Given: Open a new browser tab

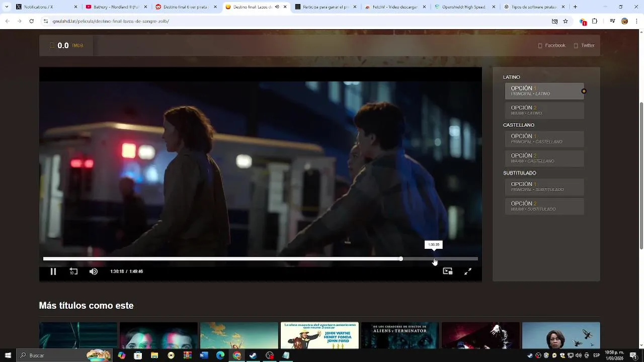Looking at the screenshot, I should [x=575, y=7].
